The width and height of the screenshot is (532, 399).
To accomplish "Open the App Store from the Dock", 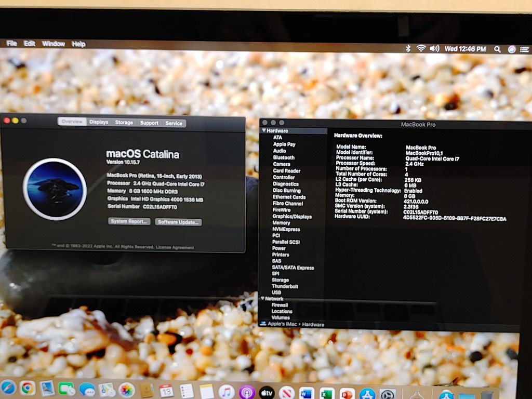I will click(x=367, y=395).
